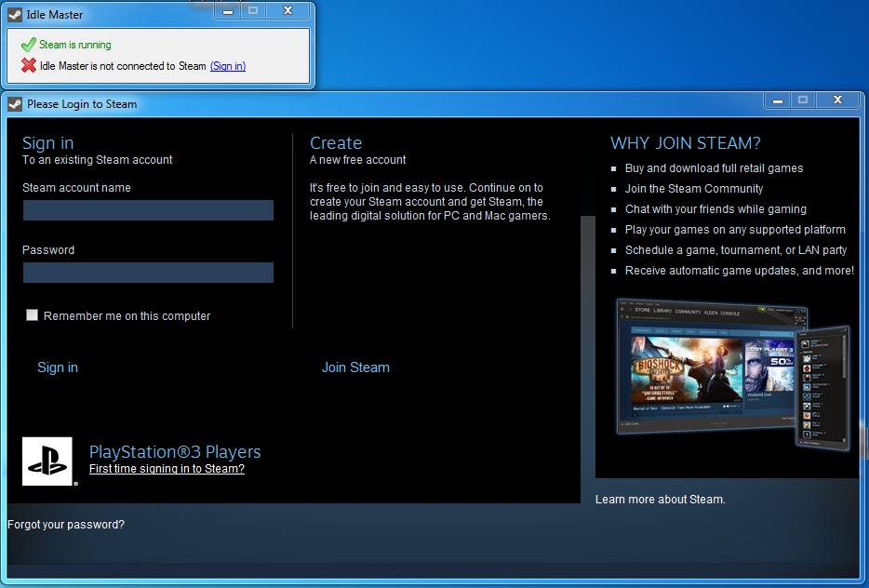Enable Remember me on this computer checkbox
The height and width of the screenshot is (588, 869).
point(33,315)
